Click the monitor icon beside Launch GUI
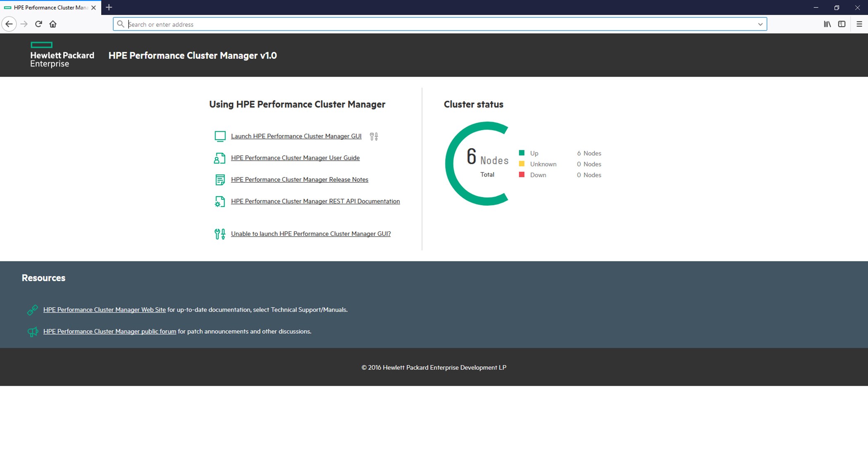 [x=220, y=136]
